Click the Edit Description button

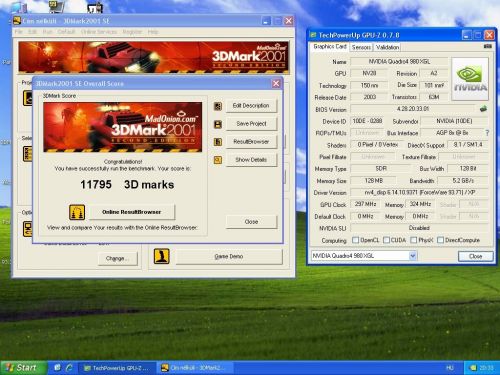pos(251,106)
